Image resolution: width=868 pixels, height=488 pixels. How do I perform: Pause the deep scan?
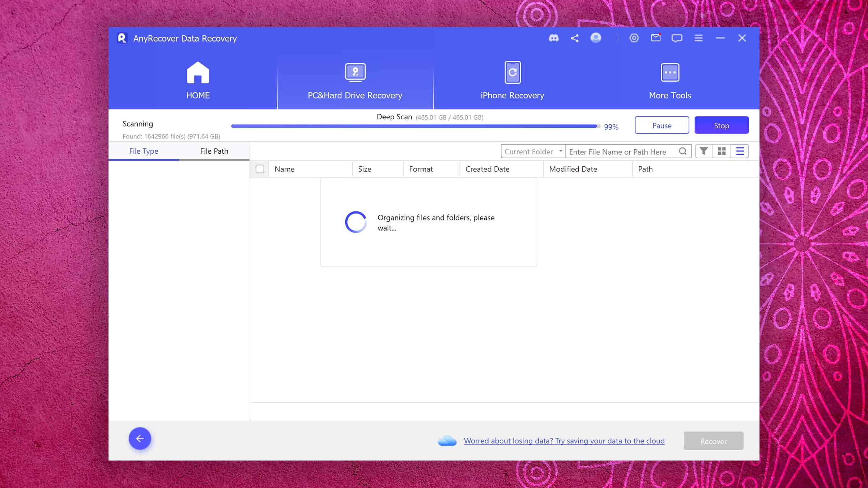[662, 125]
